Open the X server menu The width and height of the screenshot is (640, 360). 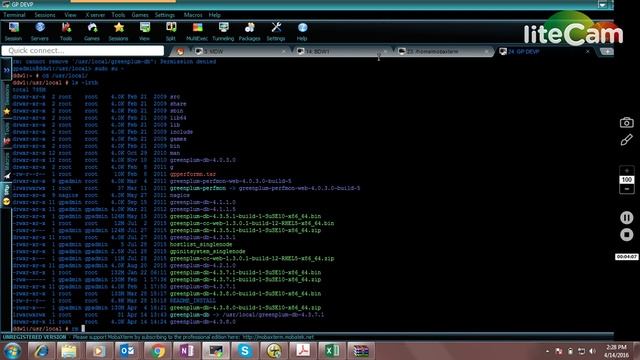tap(95, 15)
